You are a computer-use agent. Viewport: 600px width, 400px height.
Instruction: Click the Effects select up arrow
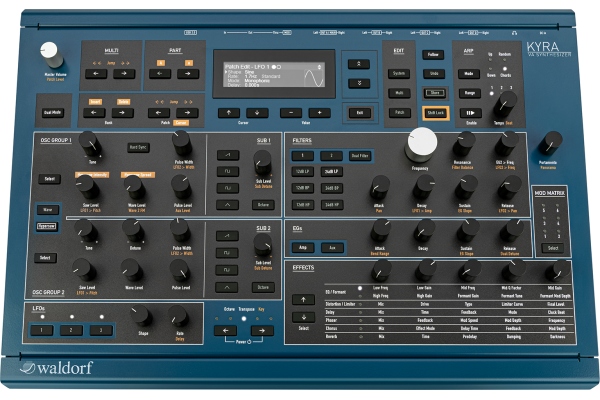pos(303,299)
